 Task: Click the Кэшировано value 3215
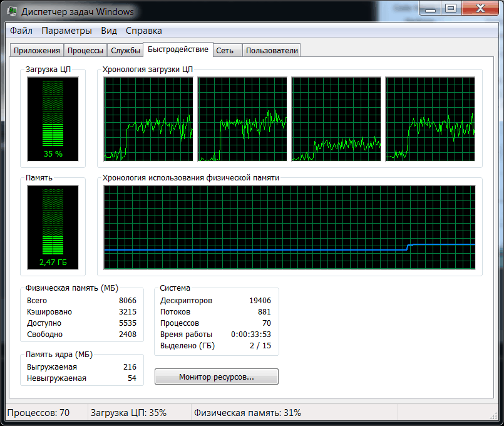128,311
